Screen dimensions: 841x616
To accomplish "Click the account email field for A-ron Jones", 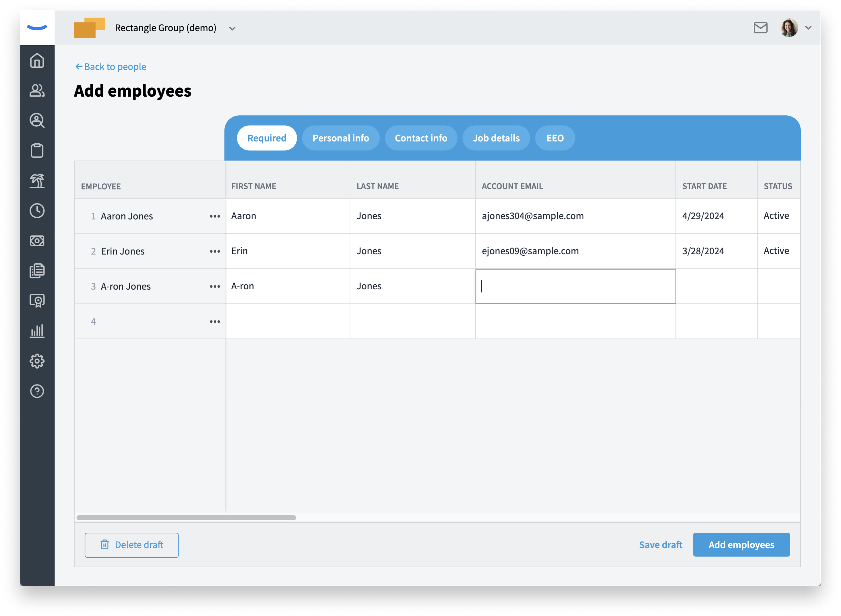I will click(x=575, y=286).
